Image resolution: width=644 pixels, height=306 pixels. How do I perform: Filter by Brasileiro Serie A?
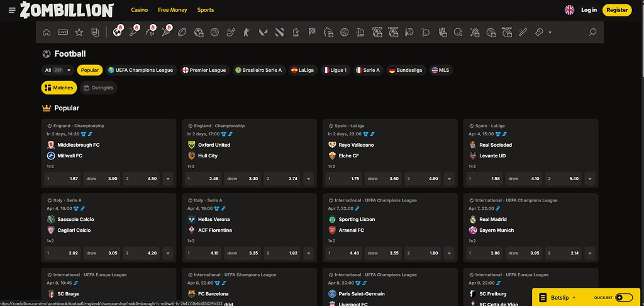point(258,70)
